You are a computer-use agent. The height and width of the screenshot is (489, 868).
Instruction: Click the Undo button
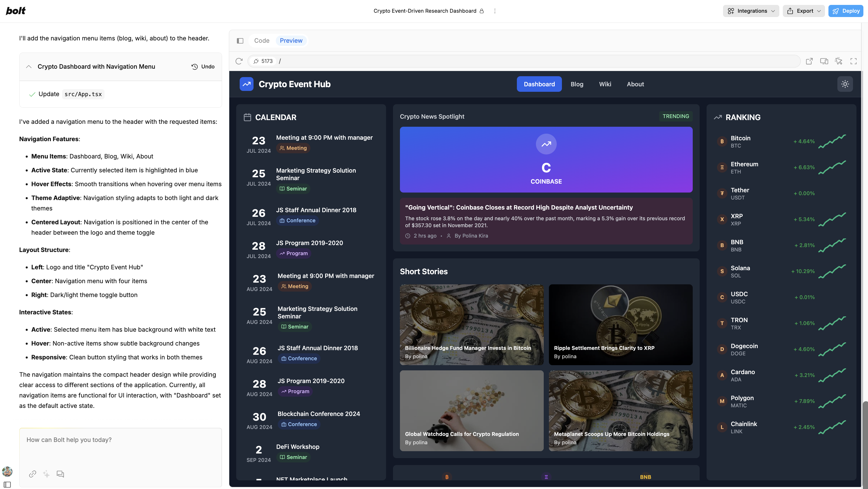(203, 67)
